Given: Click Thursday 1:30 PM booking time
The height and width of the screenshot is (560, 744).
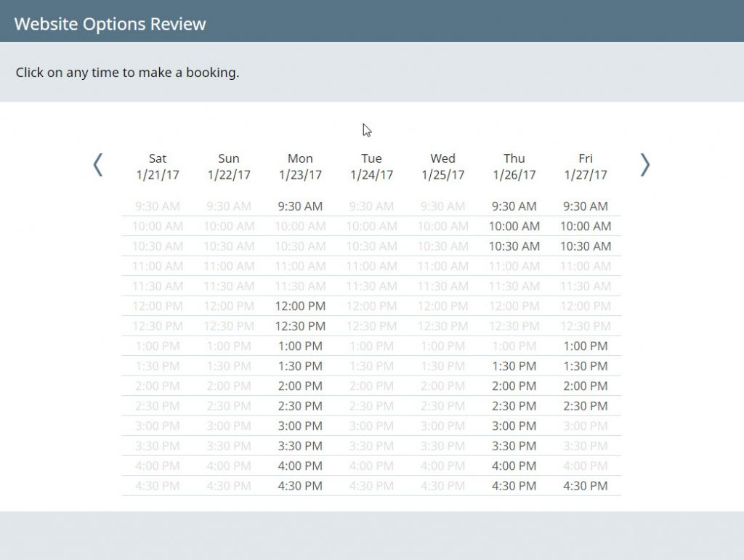Looking at the screenshot, I should coord(514,366).
